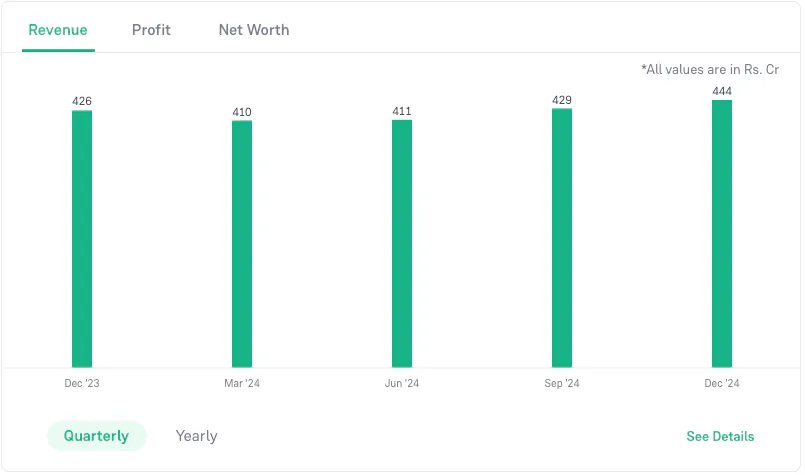The width and height of the screenshot is (805, 475).
Task: Open the Profit tab
Action: 151,30
